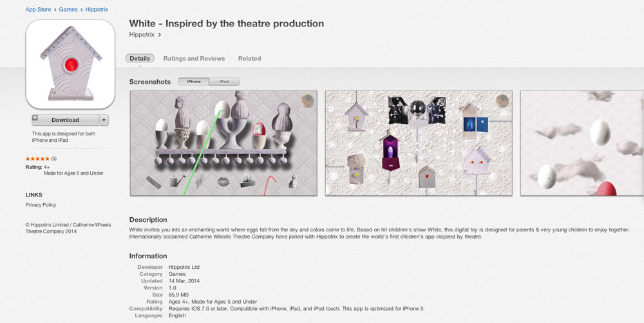Click the Category value 'Games'
Viewport: 644px width, 323px height.
coord(177,274)
